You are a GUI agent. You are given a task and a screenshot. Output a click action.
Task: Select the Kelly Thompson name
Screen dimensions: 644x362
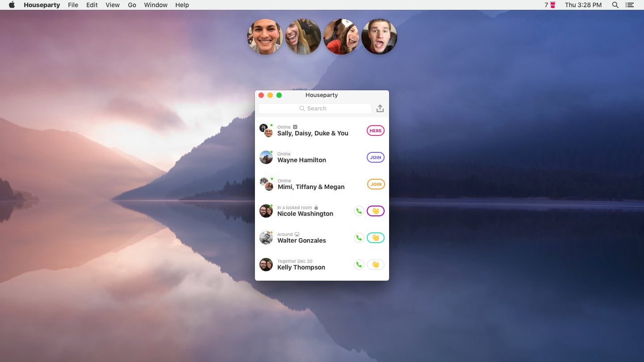[x=301, y=267]
